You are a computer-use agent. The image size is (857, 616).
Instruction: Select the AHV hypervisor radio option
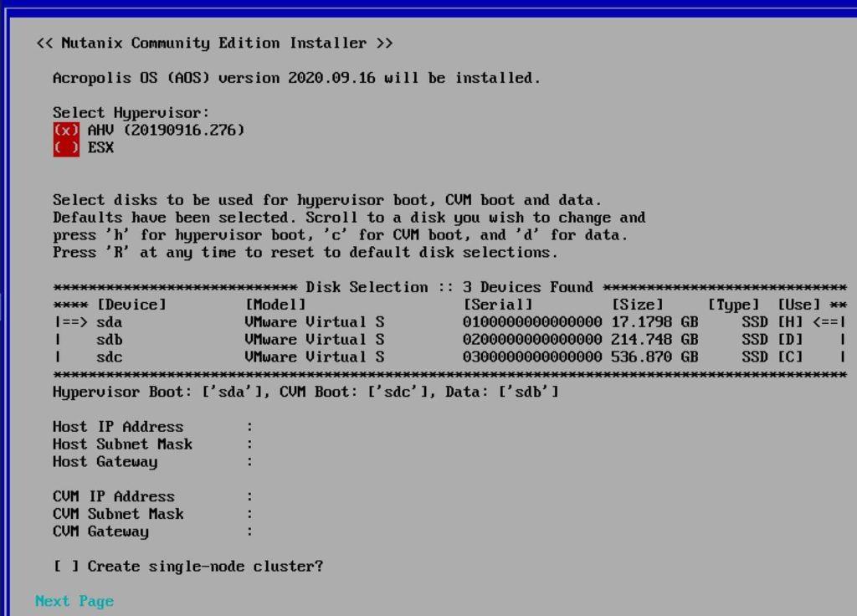click(66, 131)
